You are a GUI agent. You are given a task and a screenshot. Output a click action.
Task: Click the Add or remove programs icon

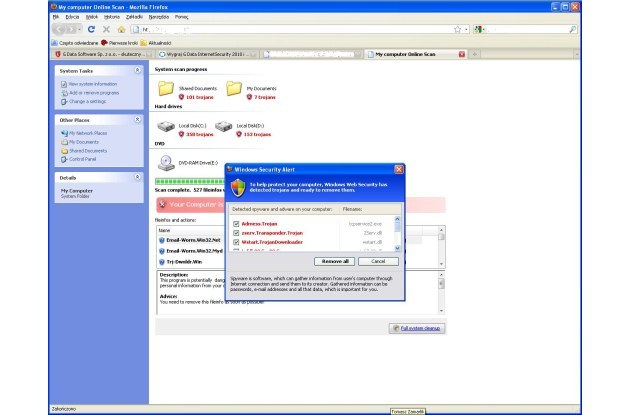[x=64, y=93]
